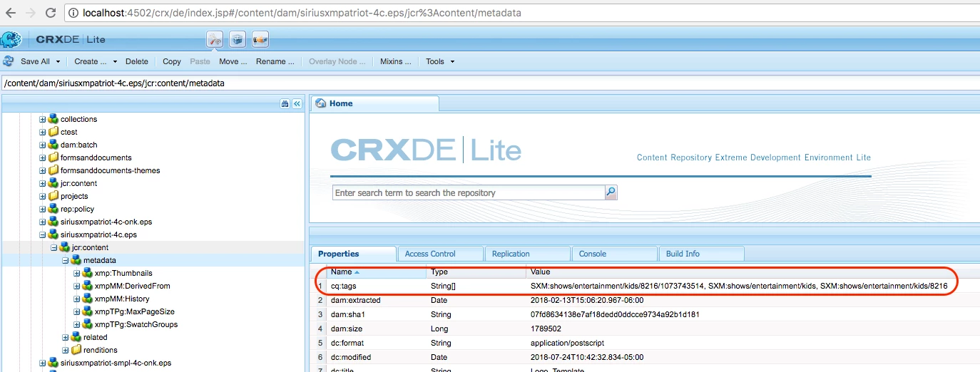Expand the xmpMM:History node
Screen dimensions: 980x372
77,299
